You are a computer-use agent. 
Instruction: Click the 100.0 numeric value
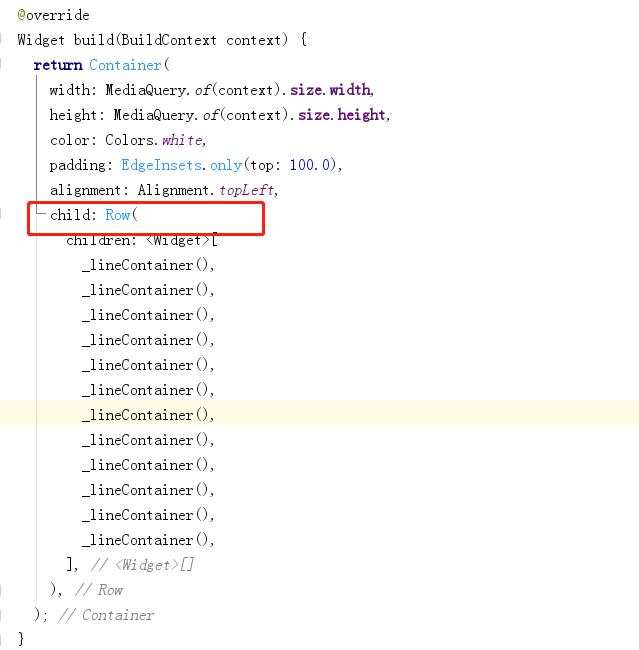tap(310, 165)
